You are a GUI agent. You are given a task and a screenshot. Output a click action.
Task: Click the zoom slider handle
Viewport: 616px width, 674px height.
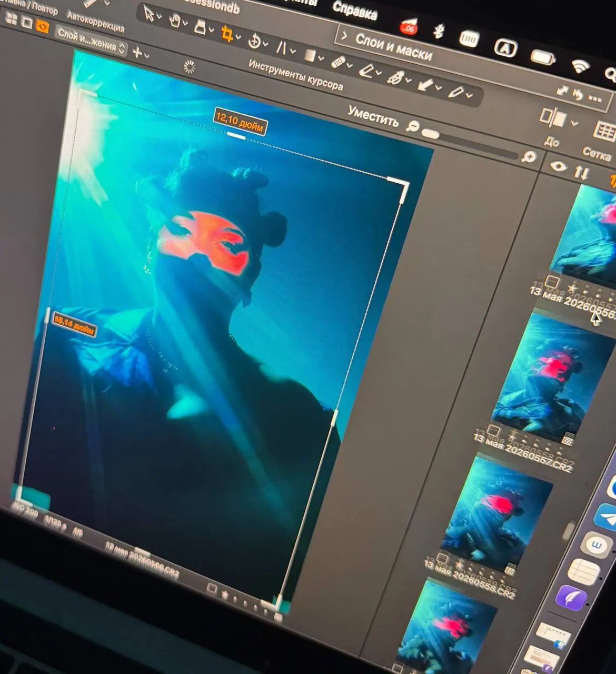tap(430, 135)
